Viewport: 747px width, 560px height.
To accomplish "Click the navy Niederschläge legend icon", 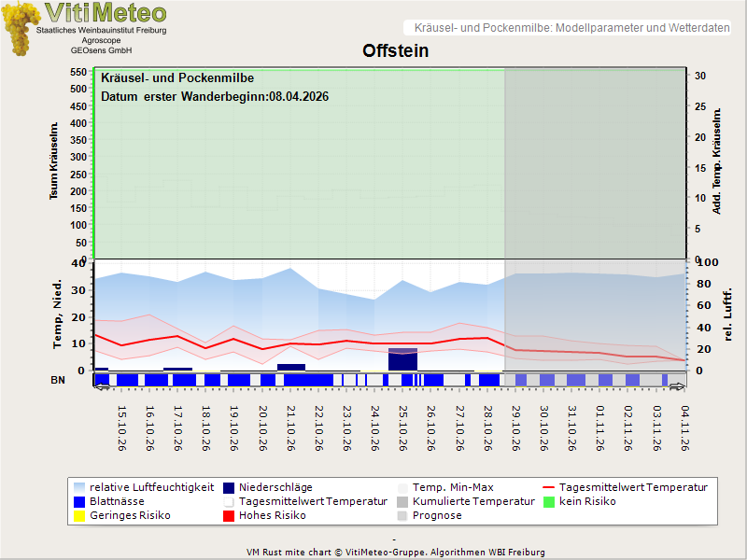I will 229,487.
